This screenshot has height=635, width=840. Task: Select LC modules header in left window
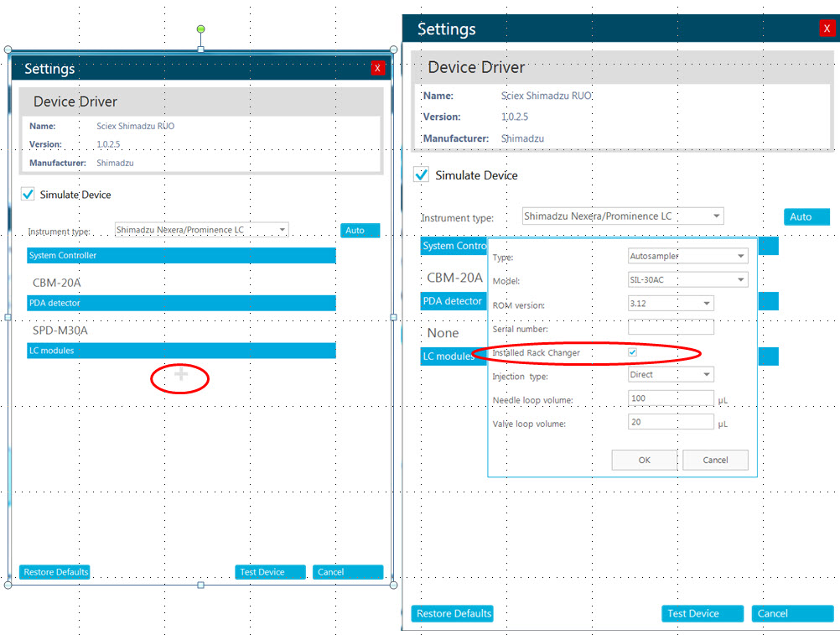pos(181,351)
